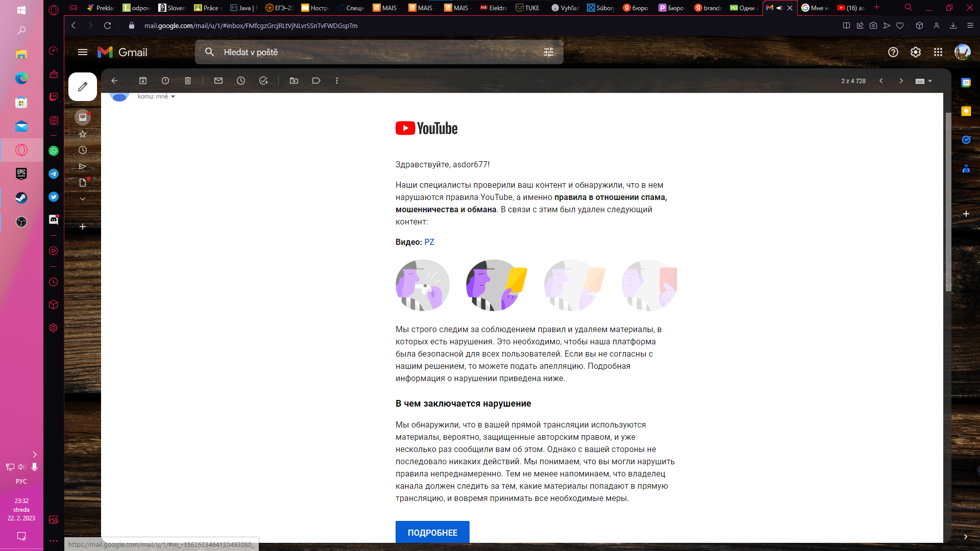This screenshot has width=980, height=551.
Task: Open the three-dot More menu in email toolbar
Action: tap(337, 81)
